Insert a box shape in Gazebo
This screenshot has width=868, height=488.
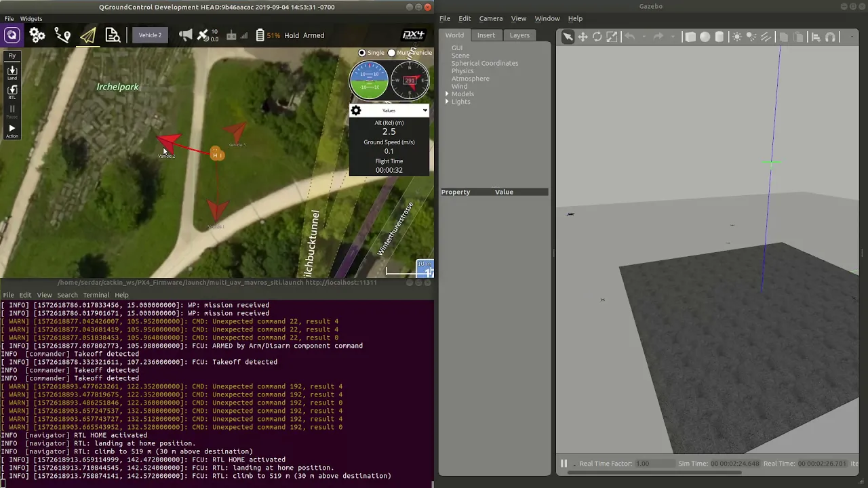pyautogui.click(x=690, y=37)
